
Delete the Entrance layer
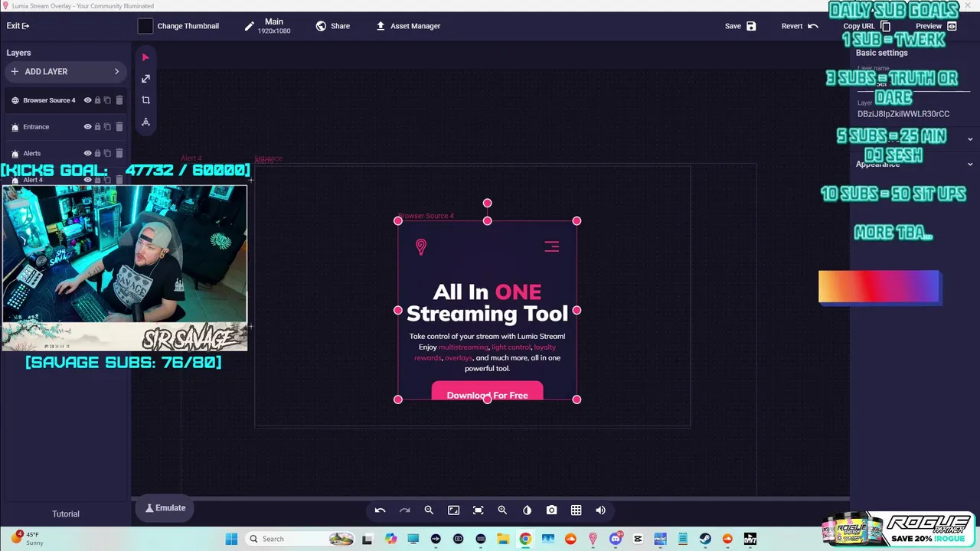[x=119, y=127]
